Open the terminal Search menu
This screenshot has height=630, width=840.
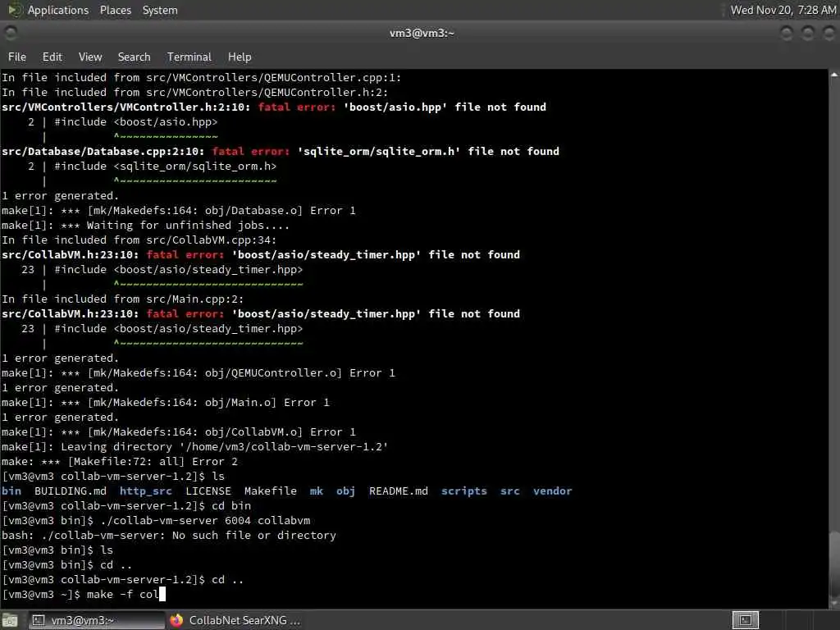point(134,57)
